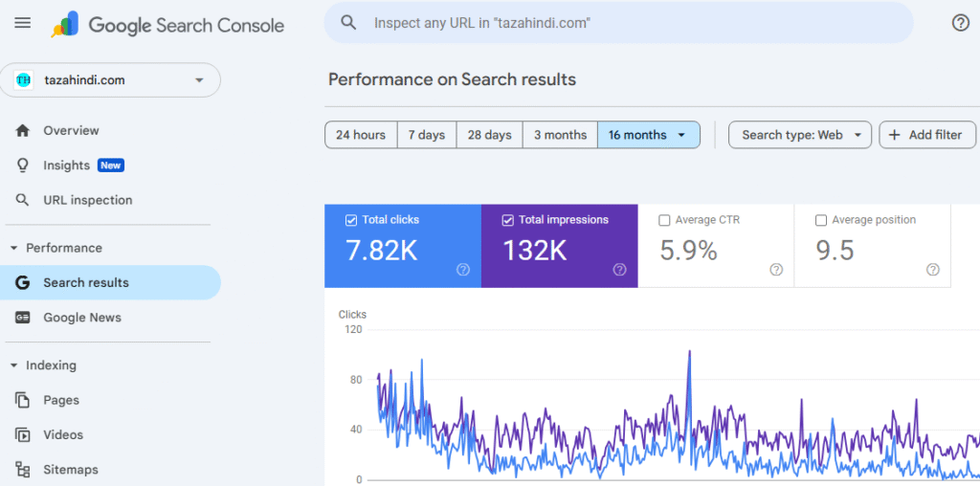Click the search magnifier icon in URL bar
The height and width of the screenshot is (486, 980).
(x=348, y=23)
